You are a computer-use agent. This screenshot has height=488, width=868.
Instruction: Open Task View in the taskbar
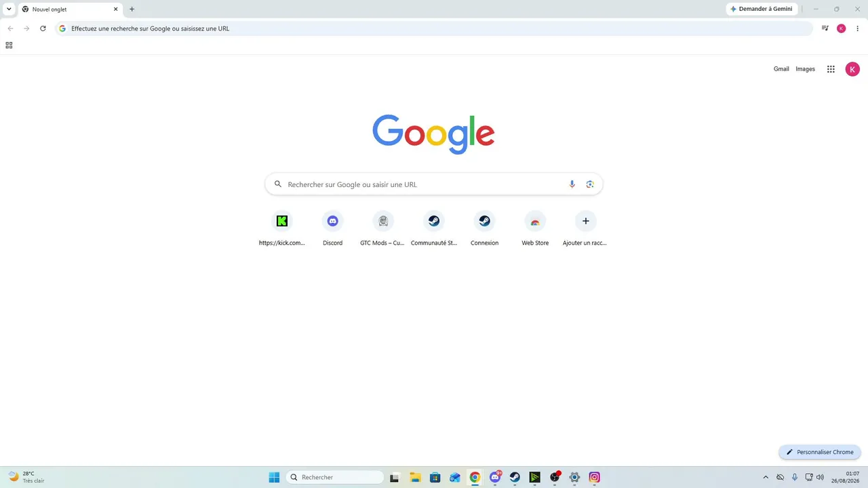click(x=395, y=477)
